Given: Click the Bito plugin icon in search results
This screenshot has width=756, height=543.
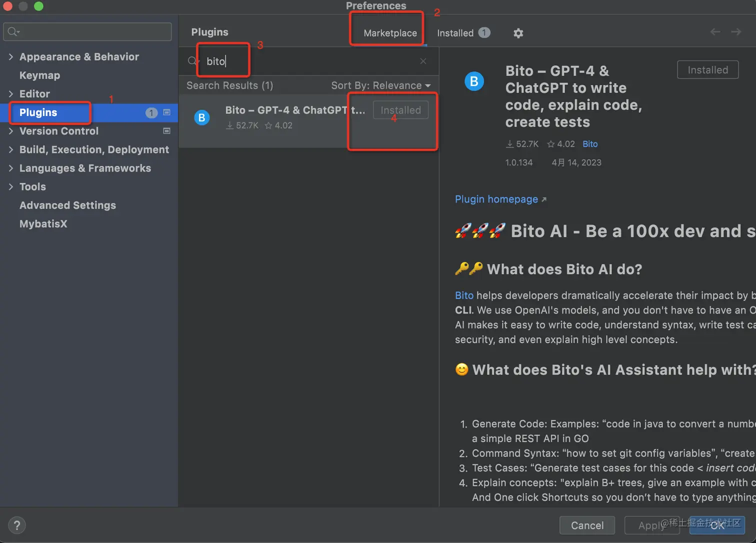Looking at the screenshot, I should (202, 117).
